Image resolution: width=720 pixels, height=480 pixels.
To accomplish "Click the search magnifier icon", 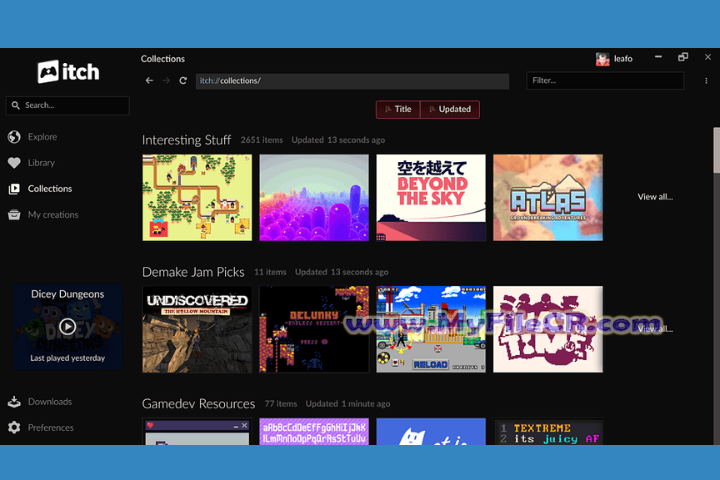I will [x=16, y=106].
